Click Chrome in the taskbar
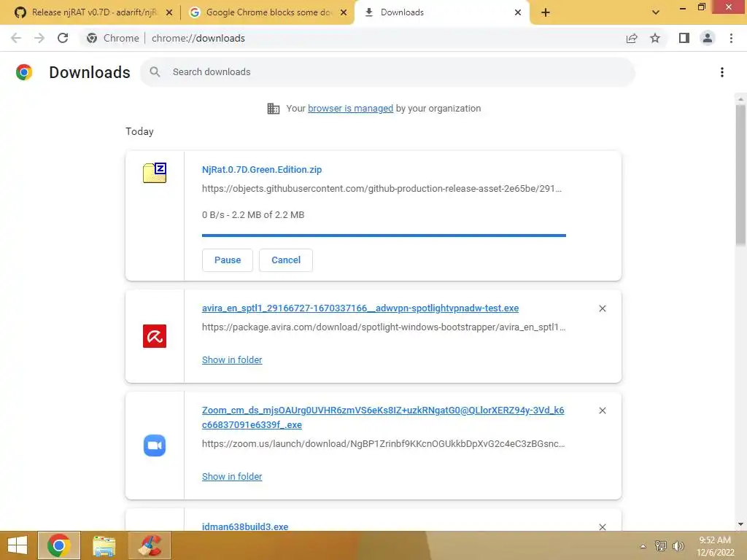 59,545
